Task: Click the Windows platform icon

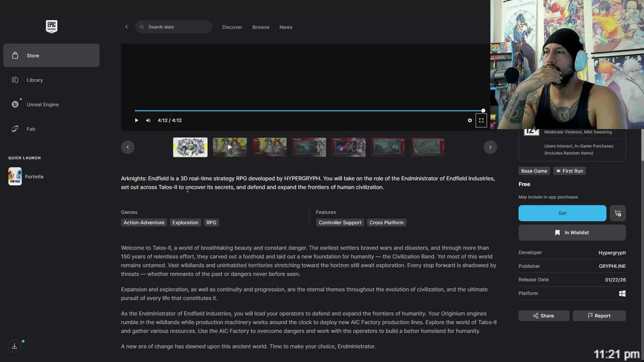Action: click(622, 293)
